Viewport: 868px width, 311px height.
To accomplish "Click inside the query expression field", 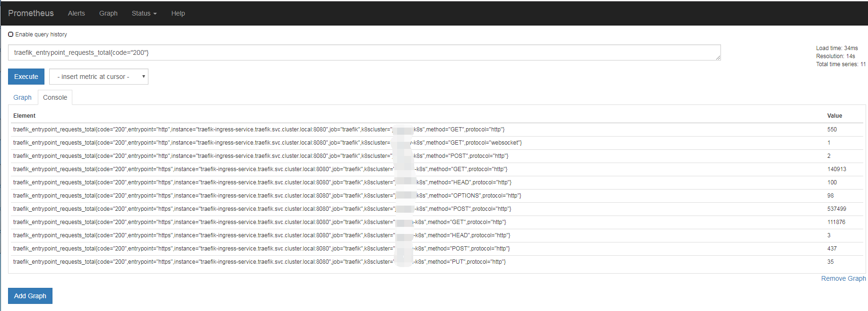I will [364, 52].
